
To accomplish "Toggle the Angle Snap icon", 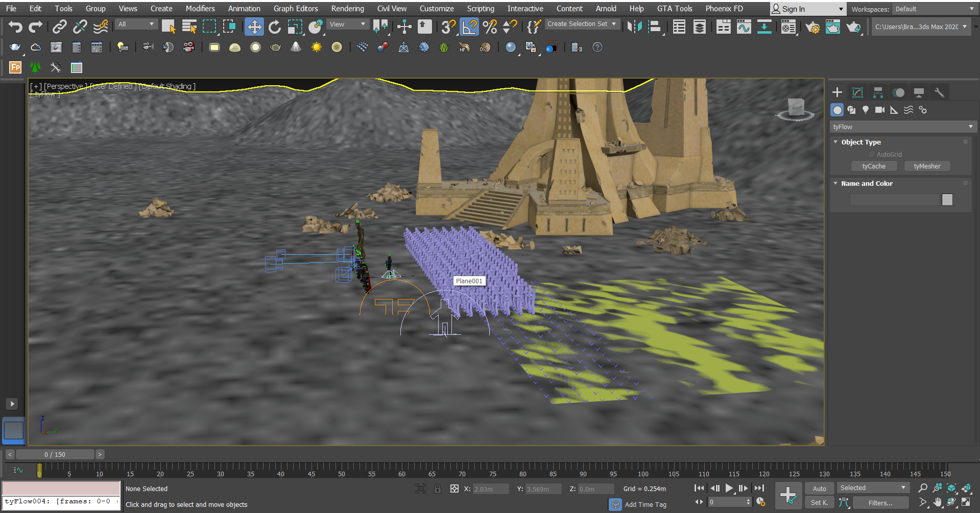I will click(469, 27).
